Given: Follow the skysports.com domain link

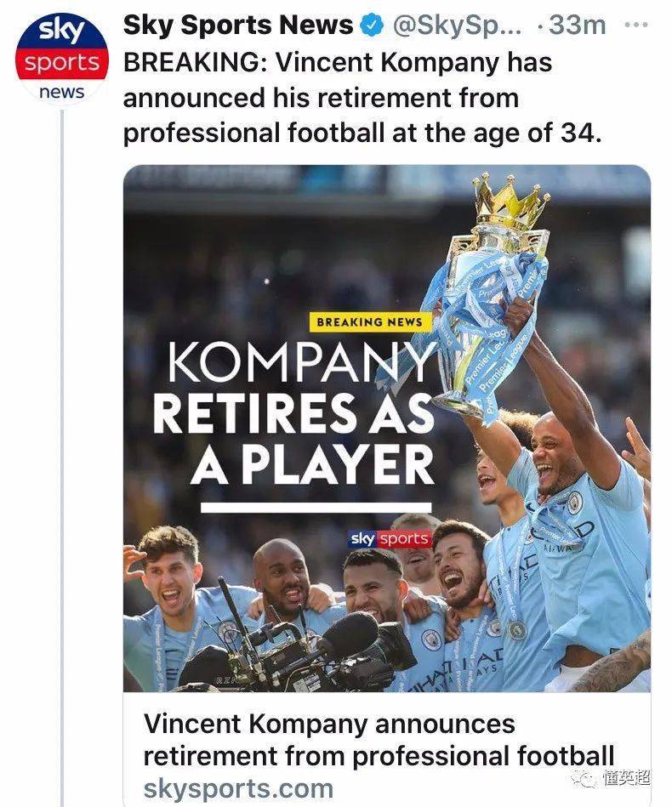Looking at the screenshot, I should [238, 787].
